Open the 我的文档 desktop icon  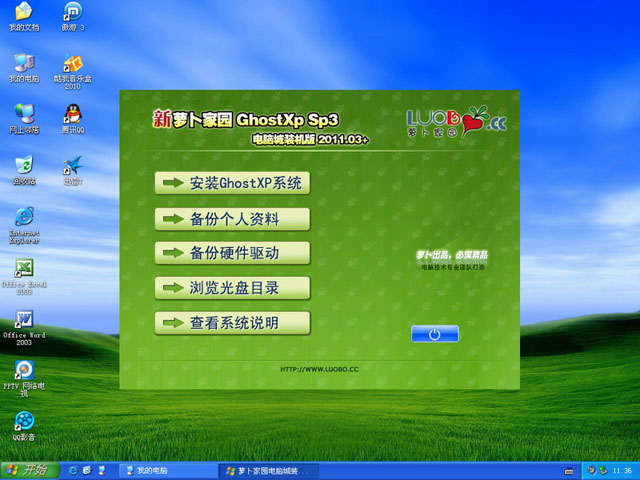pos(24,16)
